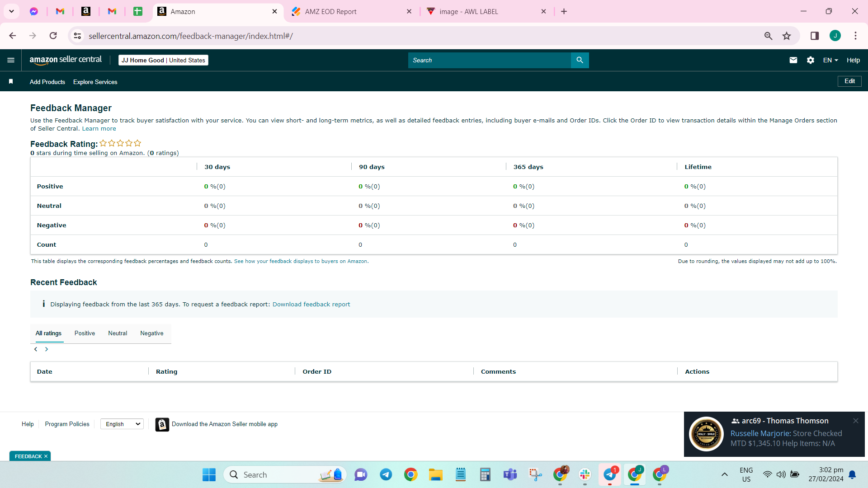This screenshot has height=488, width=868.
Task: Open the Windows Start button
Action: click(x=209, y=474)
